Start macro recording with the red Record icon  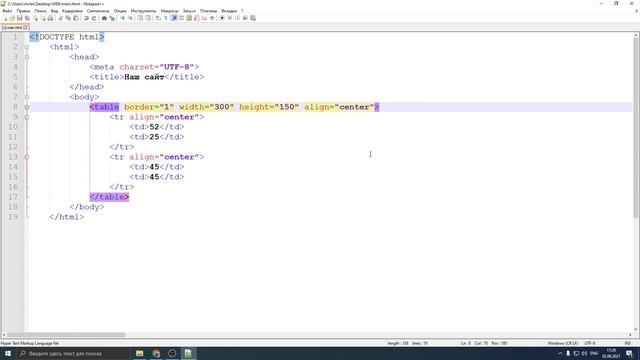tap(222, 18)
